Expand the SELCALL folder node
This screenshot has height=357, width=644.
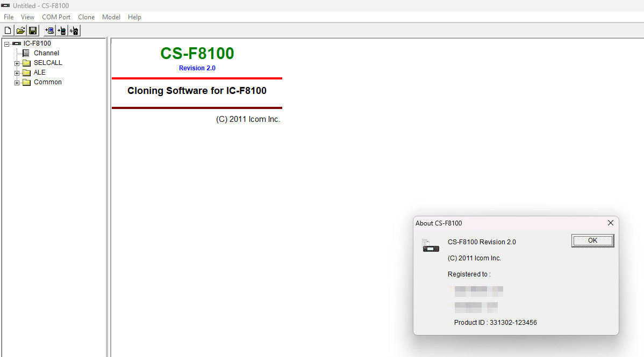(17, 63)
